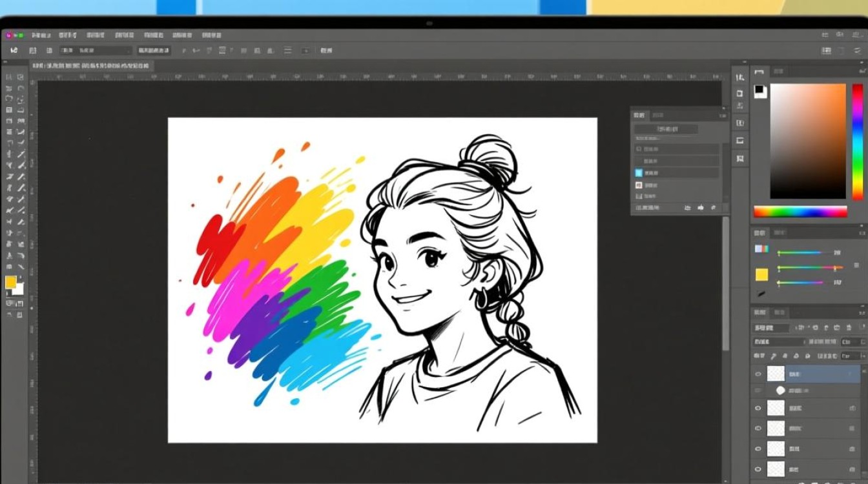868x484 pixels.
Task: Open the blend mode dropdown in layers panel
Action: [778, 342]
